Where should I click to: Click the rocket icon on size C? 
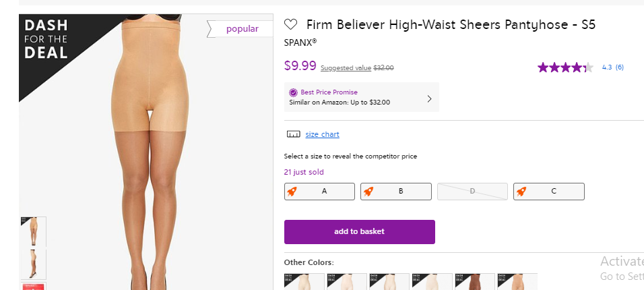click(521, 192)
